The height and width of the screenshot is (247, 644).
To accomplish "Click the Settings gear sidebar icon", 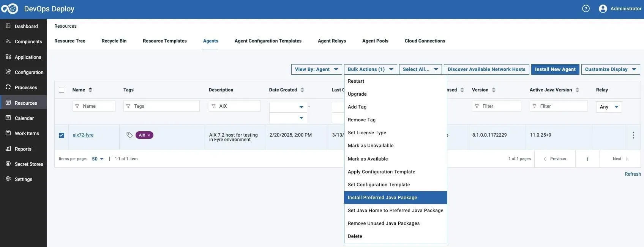I will pos(8,179).
